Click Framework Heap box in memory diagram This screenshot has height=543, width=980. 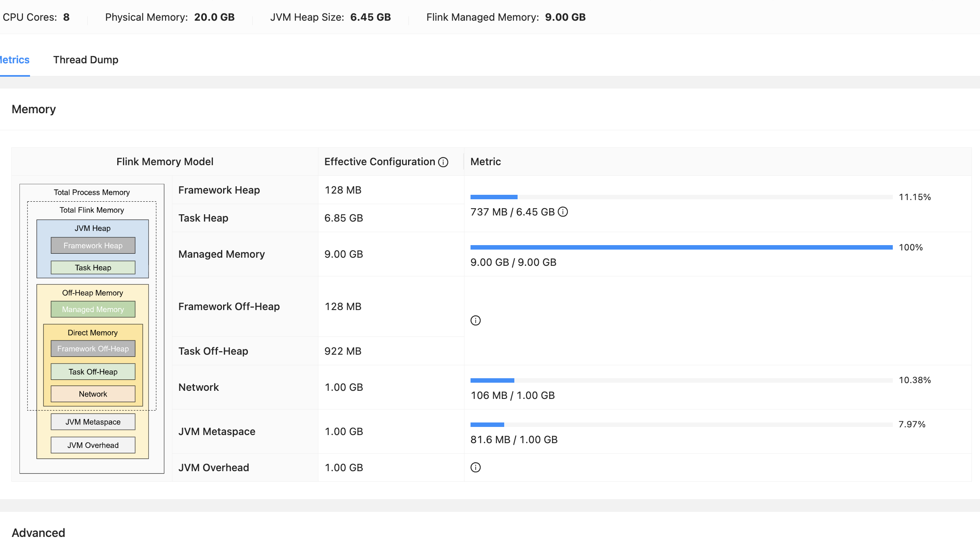[x=93, y=246]
